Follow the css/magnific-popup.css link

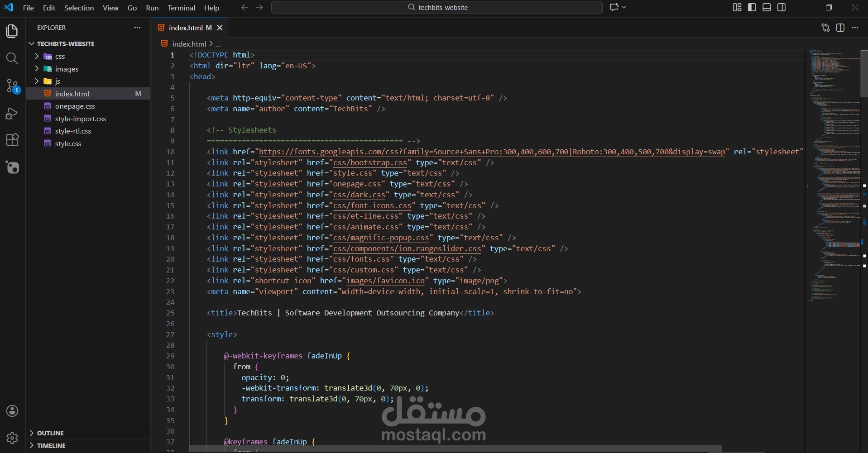(381, 238)
